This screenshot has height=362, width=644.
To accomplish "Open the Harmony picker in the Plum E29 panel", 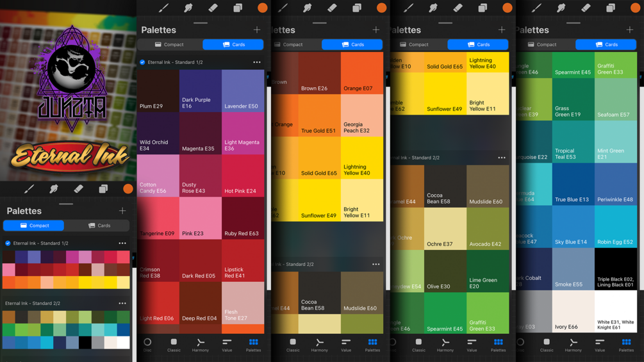I will point(201,345).
